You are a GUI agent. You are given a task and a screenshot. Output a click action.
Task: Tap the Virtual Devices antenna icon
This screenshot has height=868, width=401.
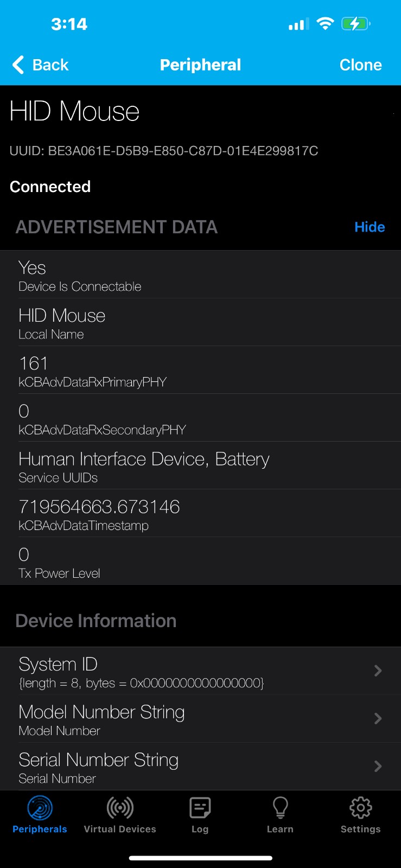point(120,808)
